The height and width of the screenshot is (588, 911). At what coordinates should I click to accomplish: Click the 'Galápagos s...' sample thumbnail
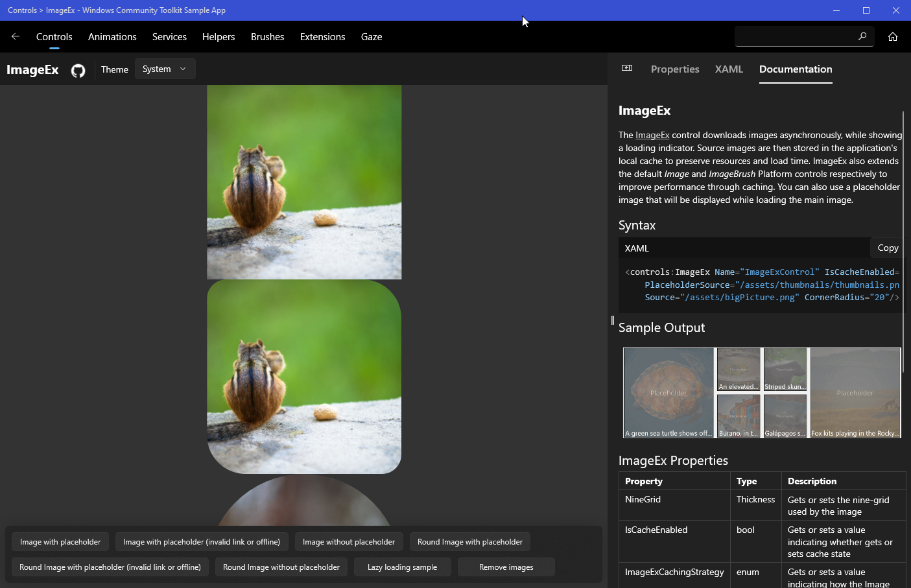click(x=785, y=416)
